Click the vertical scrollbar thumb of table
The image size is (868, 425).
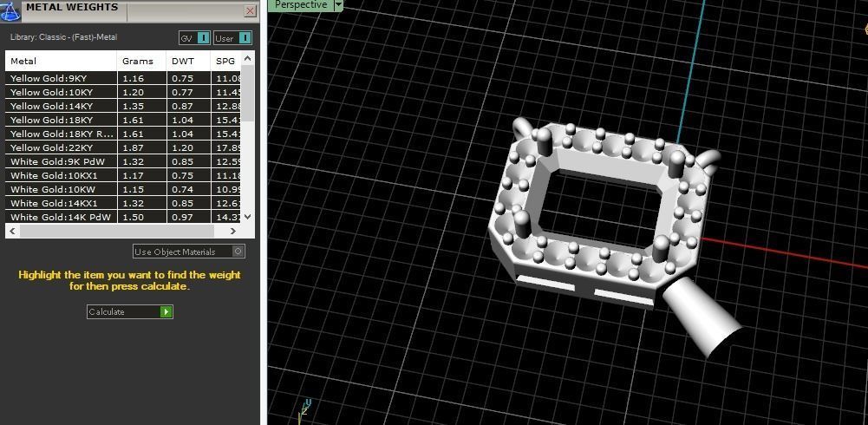pos(247,93)
